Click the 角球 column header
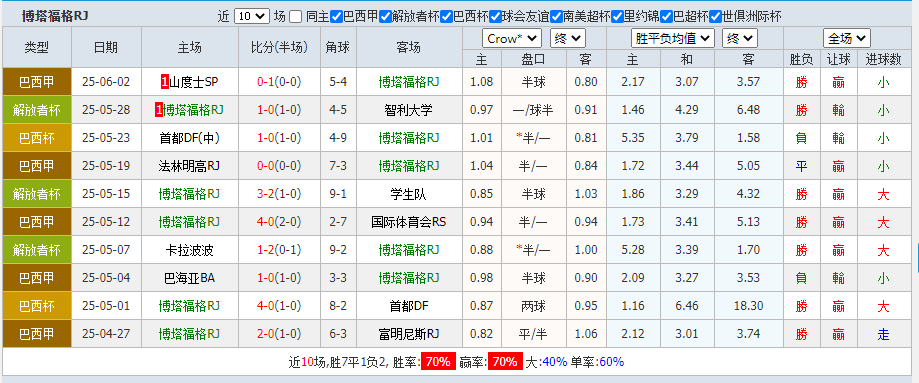919x383 pixels. (x=338, y=48)
